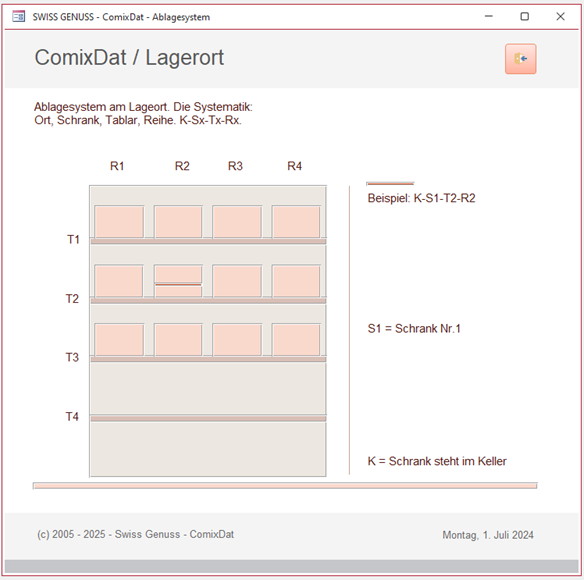Select the box at shelf T3, row R1
This screenshot has width=584, height=580.
119,340
